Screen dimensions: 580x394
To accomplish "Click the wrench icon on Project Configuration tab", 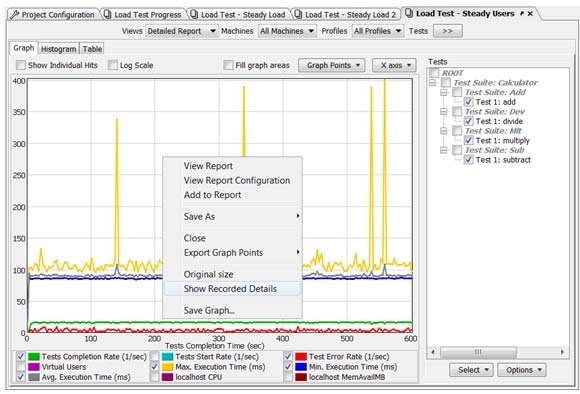I will click(14, 15).
